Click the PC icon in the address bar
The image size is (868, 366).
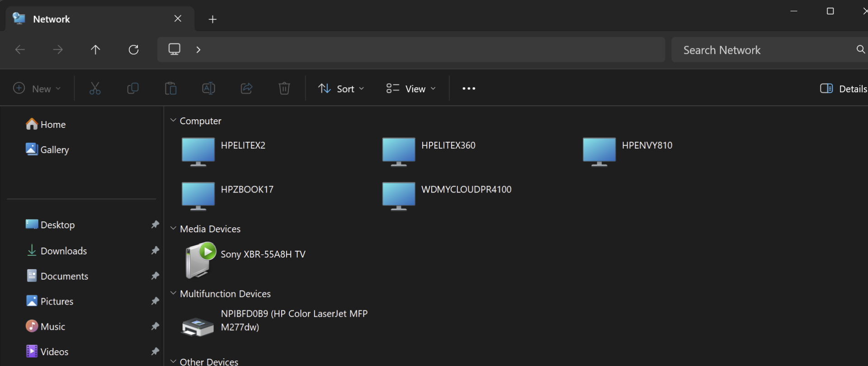(x=175, y=49)
